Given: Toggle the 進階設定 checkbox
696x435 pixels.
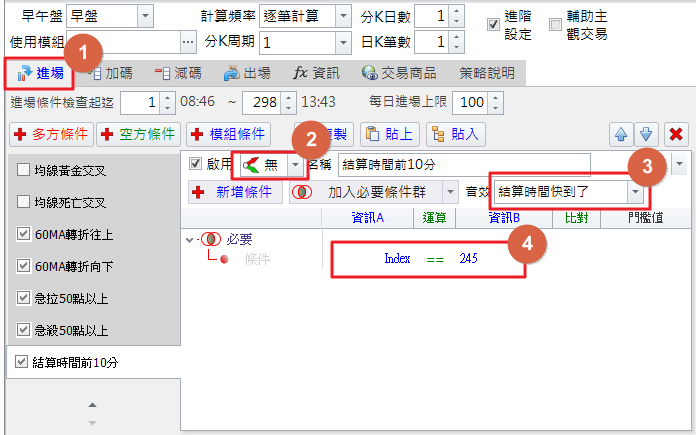Looking at the screenshot, I should click(x=493, y=24).
